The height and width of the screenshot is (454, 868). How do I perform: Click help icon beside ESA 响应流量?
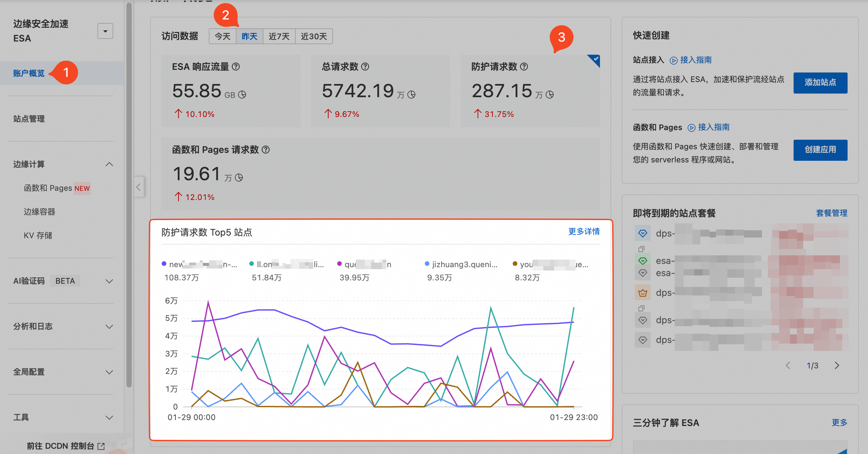pos(236,67)
